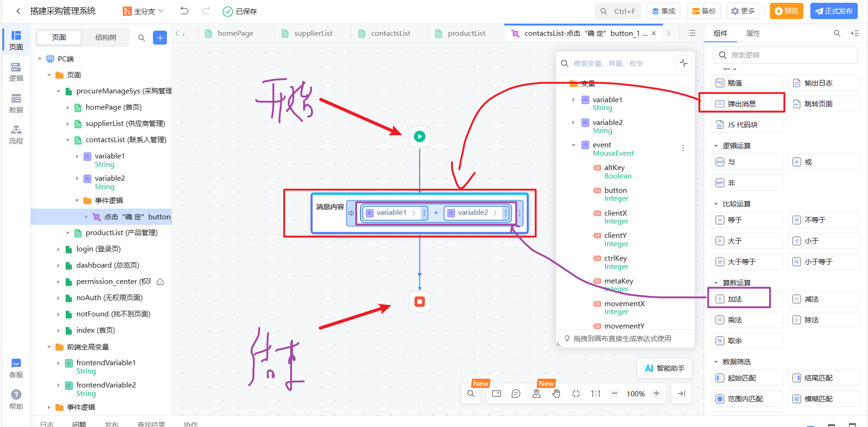Click the start node in the flow canvas
Viewport: 868px width, 427px height.
pyautogui.click(x=419, y=137)
